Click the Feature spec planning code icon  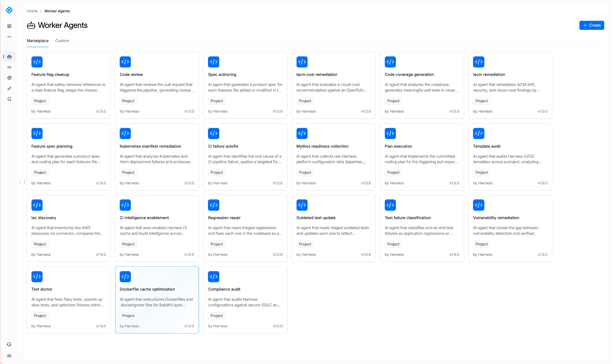pyautogui.click(x=37, y=133)
